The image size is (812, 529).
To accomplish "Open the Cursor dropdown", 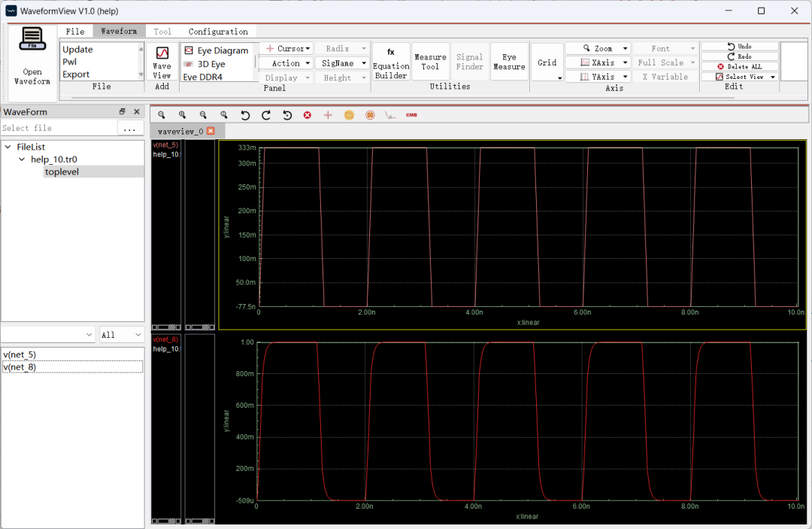I will pyautogui.click(x=286, y=49).
